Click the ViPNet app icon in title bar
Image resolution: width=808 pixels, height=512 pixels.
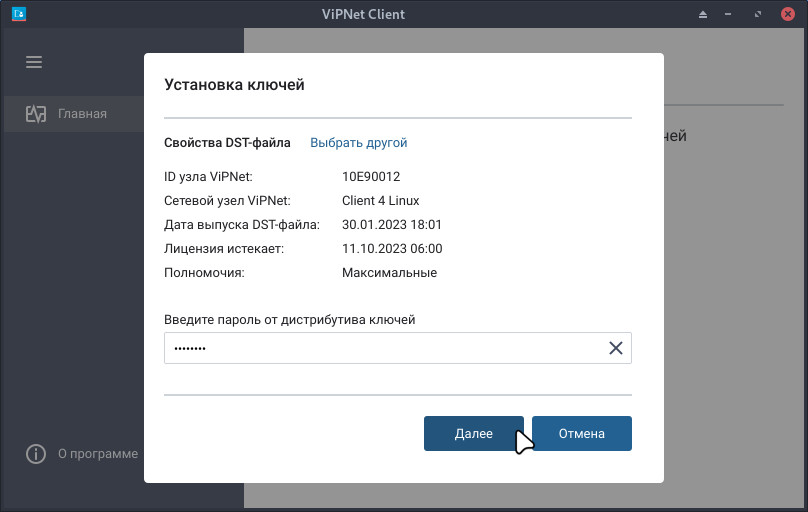tap(19, 14)
